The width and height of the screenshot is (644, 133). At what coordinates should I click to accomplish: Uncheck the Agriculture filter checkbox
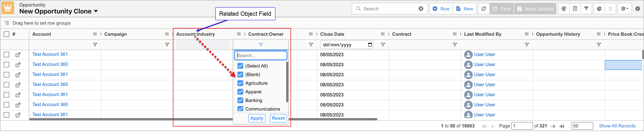(240, 83)
